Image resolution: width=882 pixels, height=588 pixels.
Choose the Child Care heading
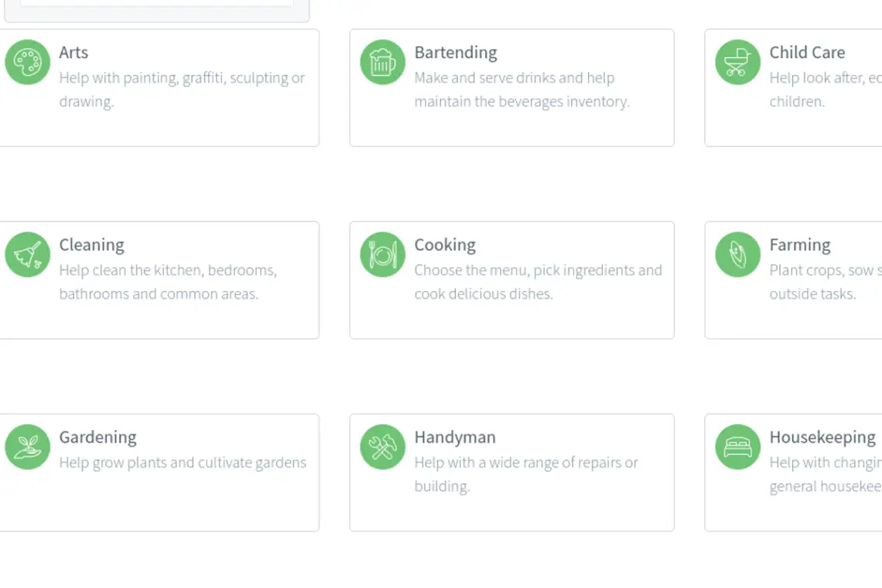807,53
